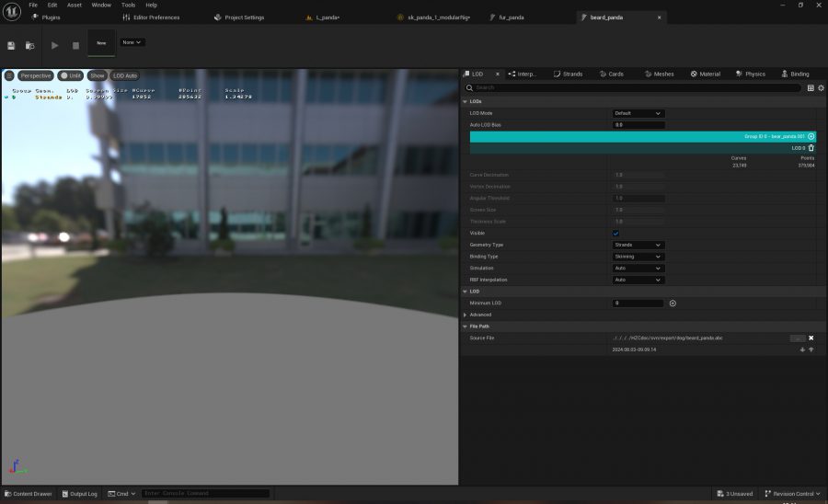
Task: Open the Asset menu
Action: [75, 5]
